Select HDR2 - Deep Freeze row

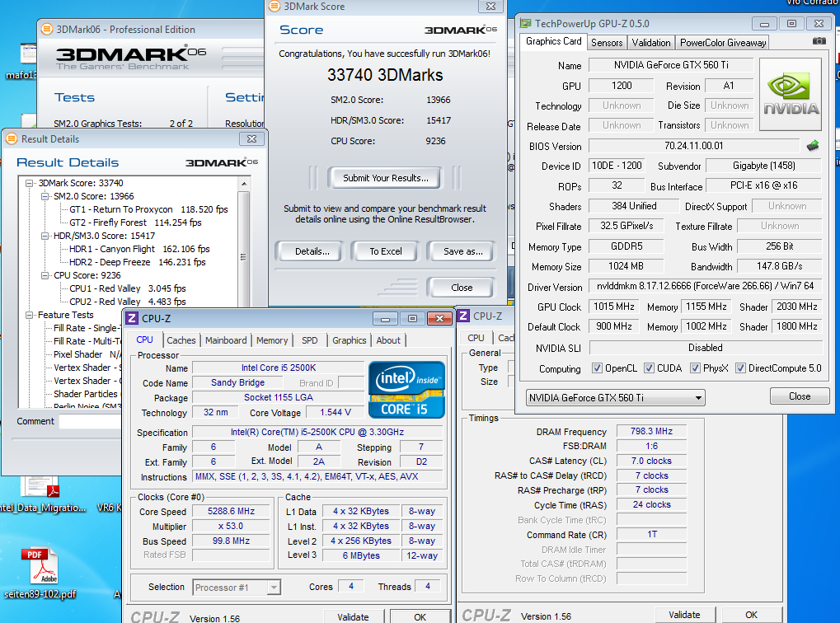[x=138, y=262]
